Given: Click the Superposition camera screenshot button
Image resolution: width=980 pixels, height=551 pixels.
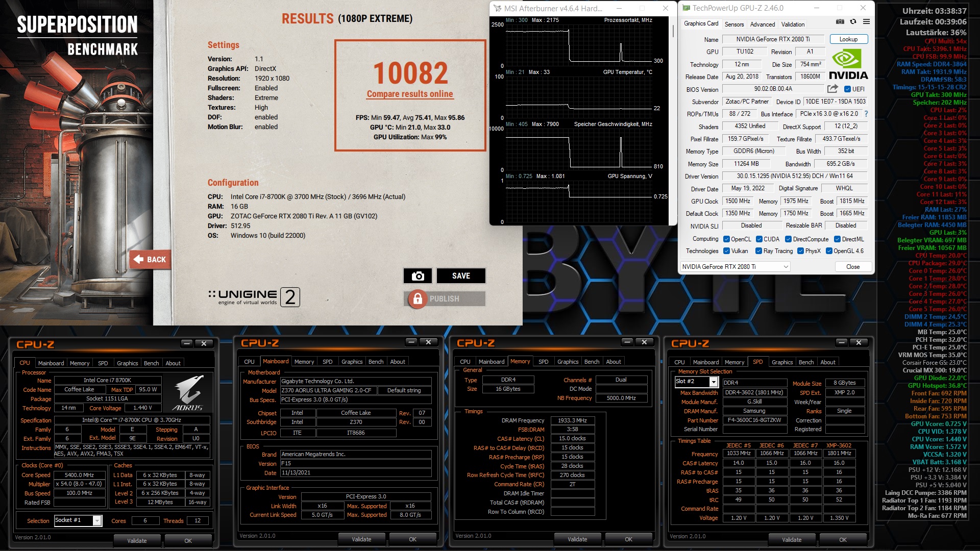Looking at the screenshot, I should (418, 275).
